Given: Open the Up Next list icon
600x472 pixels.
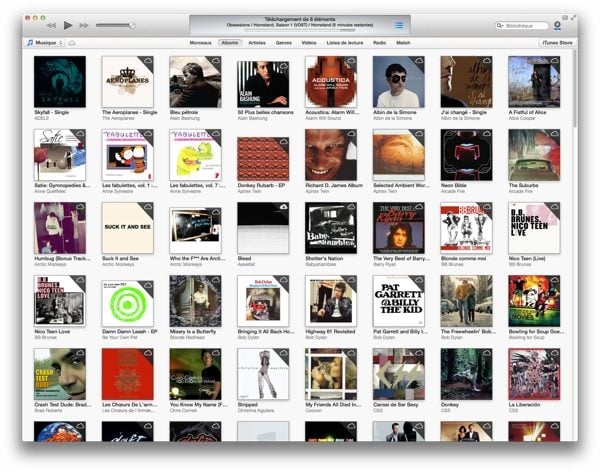Looking at the screenshot, I should point(399,24).
